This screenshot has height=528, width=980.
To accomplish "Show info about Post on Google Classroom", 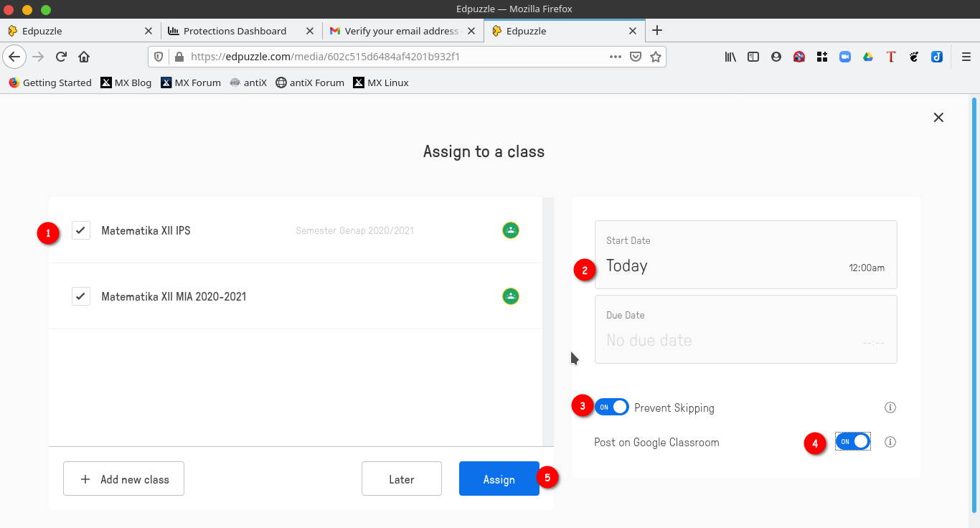I will (890, 442).
